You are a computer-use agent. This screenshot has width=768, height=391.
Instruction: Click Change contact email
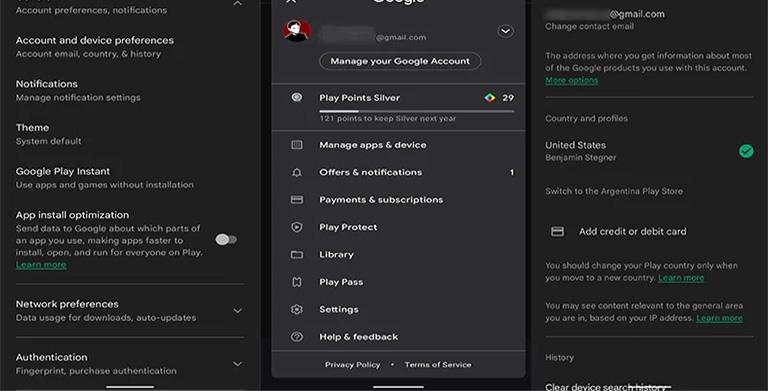point(589,26)
